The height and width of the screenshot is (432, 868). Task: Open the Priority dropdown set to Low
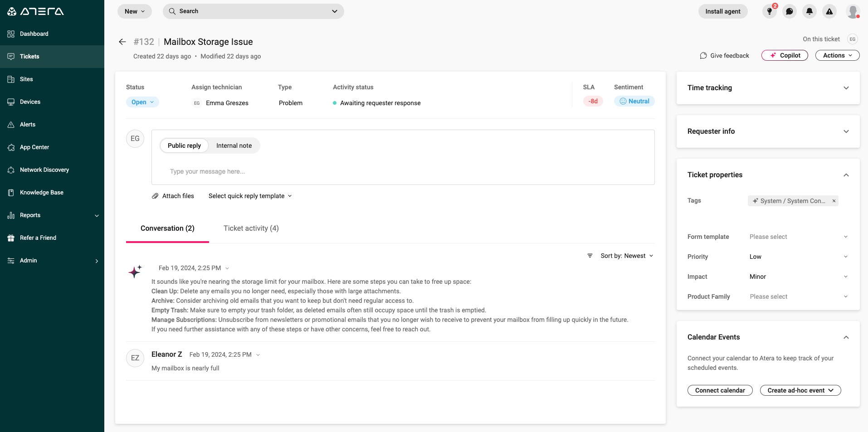(799, 257)
